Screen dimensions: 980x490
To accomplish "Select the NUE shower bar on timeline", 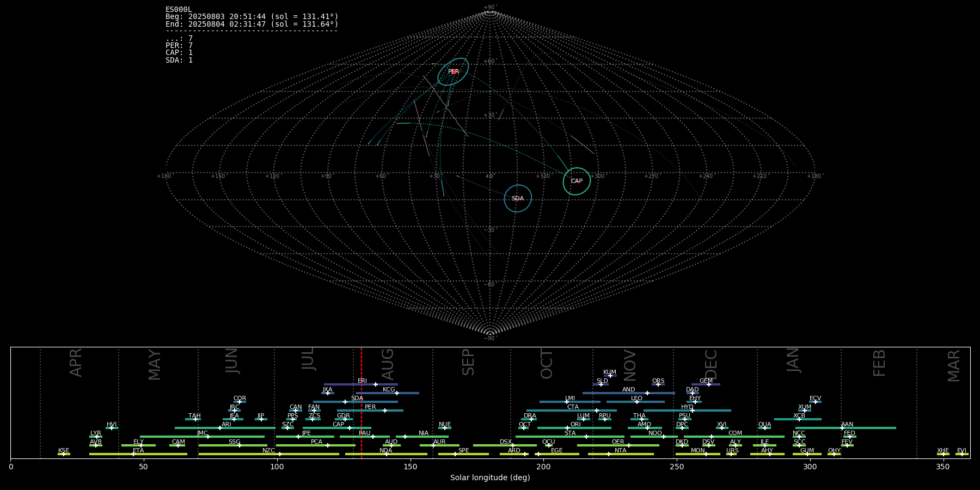I will (x=445, y=428).
